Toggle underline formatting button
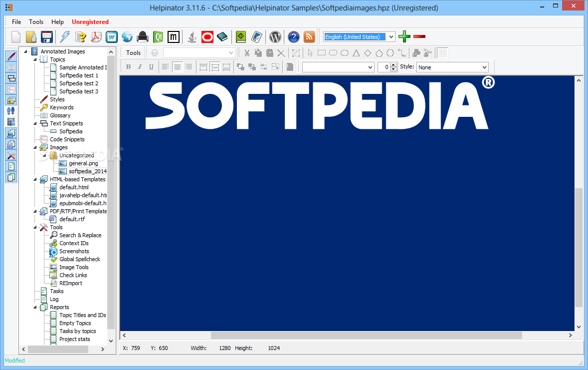Image resolution: width=588 pixels, height=370 pixels. coord(151,67)
